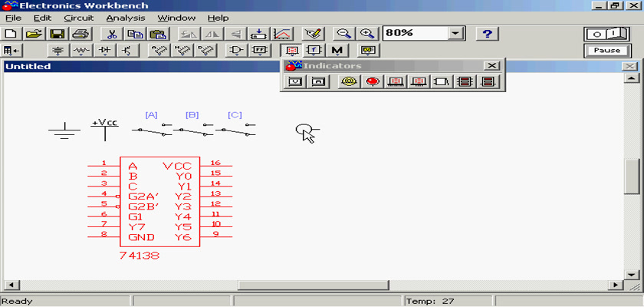Select the +Vcc source component
Image resolution: width=644 pixels, height=307 pixels.
[x=105, y=130]
